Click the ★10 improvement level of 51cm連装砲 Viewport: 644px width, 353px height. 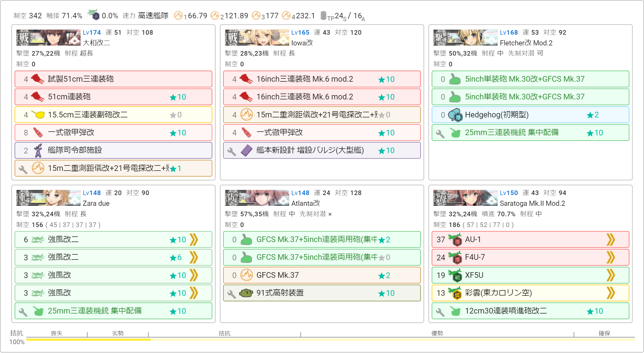click(178, 97)
